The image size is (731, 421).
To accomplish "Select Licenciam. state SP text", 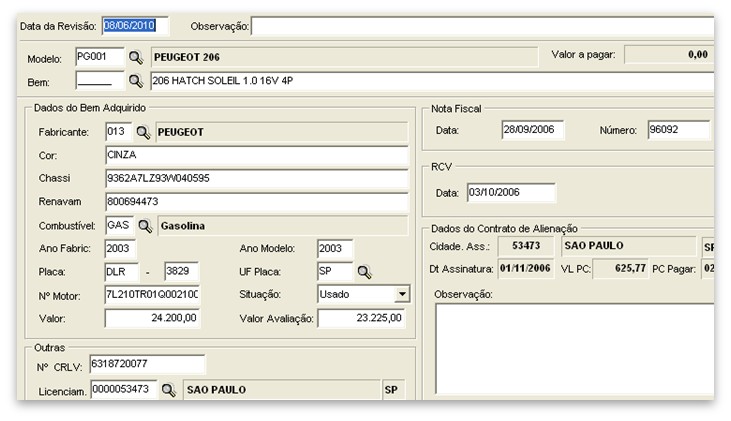I will [391, 390].
